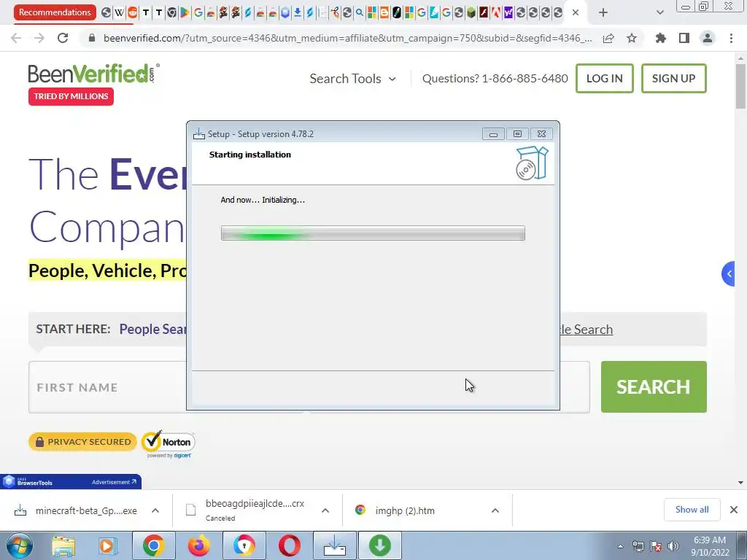
Task: Click the Privacy Secured badge
Action: (82, 442)
